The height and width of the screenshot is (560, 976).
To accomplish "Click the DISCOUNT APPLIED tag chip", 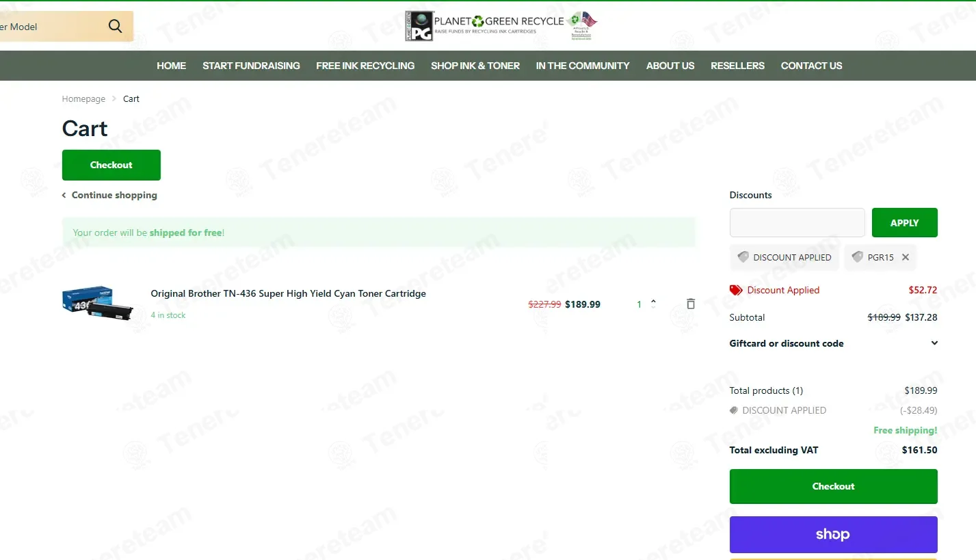I will (x=784, y=258).
